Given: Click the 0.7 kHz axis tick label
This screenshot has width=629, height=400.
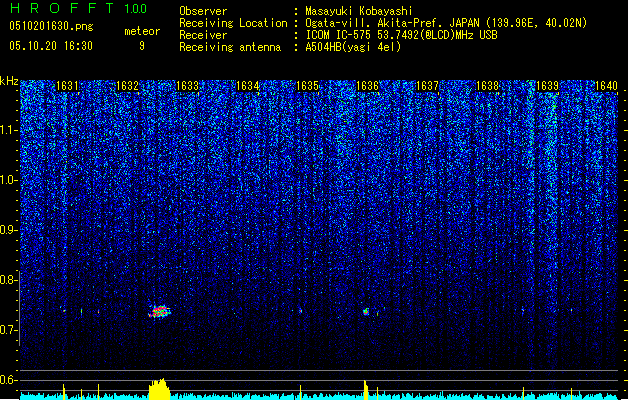Looking at the screenshot, I should point(9,330).
